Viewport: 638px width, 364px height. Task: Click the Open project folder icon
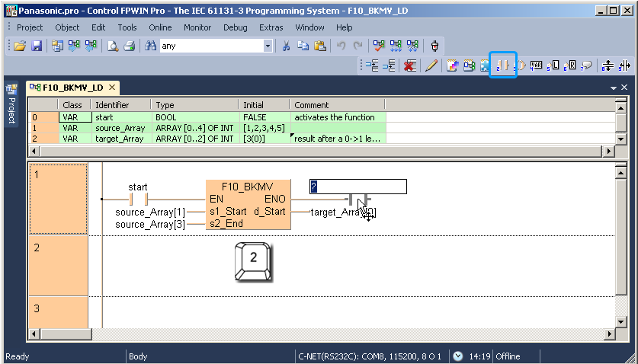tap(20, 46)
